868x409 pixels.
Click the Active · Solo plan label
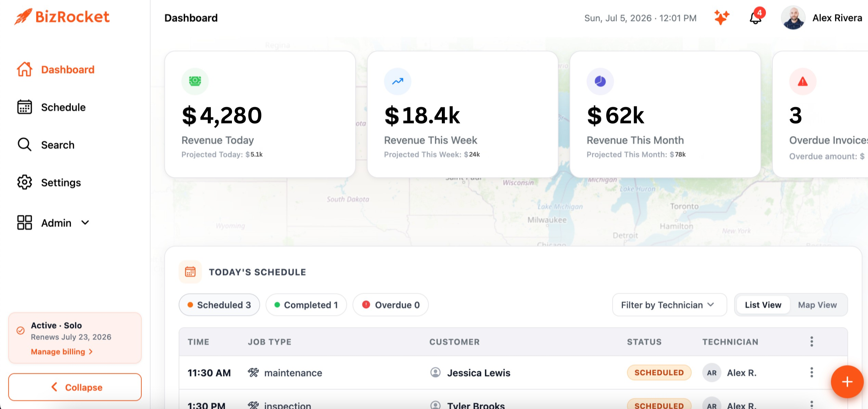coord(56,325)
